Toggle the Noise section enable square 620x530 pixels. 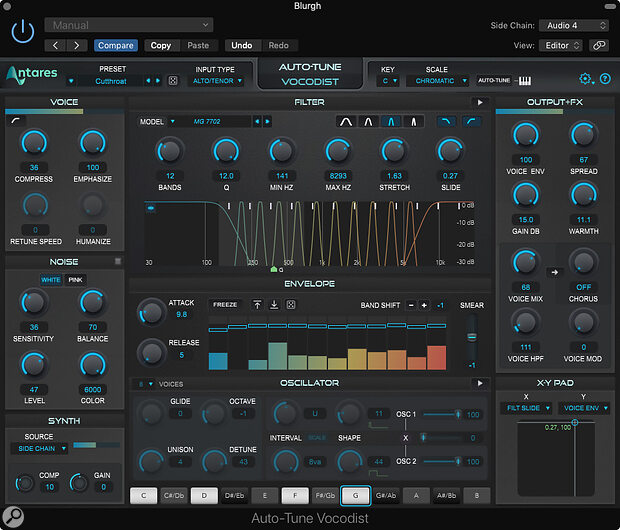tap(117, 261)
